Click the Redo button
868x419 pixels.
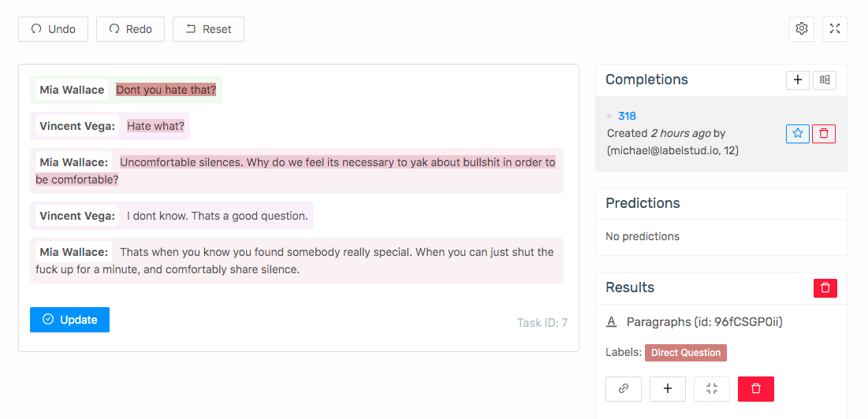pyautogui.click(x=130, y=29)
